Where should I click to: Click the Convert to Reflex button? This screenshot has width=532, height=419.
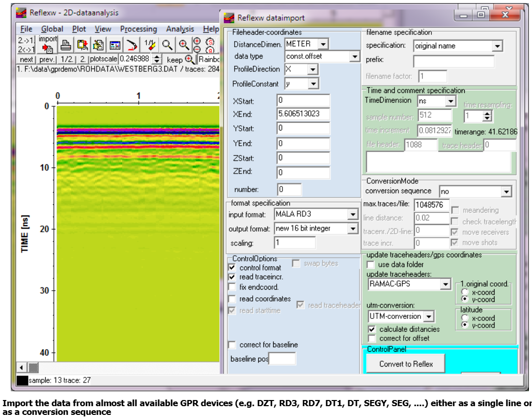point(406,364)
